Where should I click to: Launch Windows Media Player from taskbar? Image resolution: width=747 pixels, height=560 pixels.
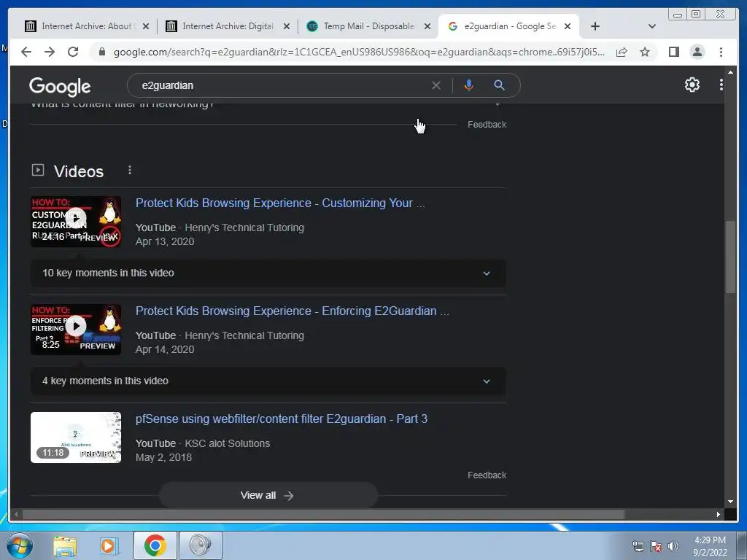pos(108,546)
